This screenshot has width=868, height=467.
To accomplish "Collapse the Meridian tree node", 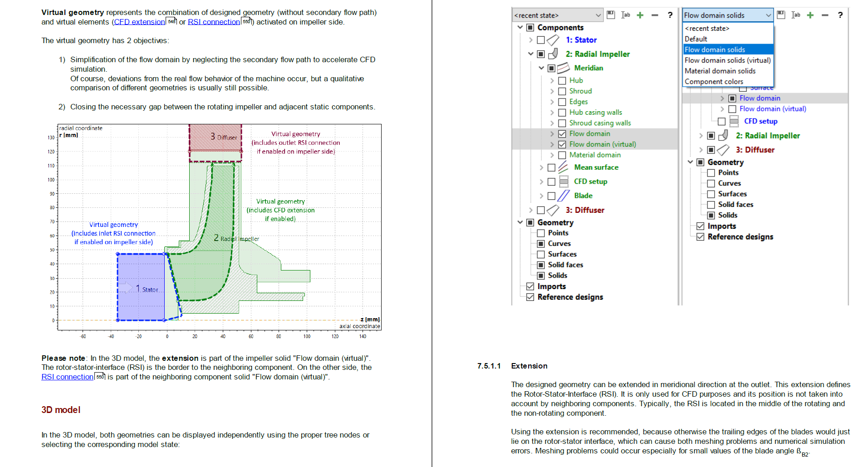I will click(x=541, y=68).
